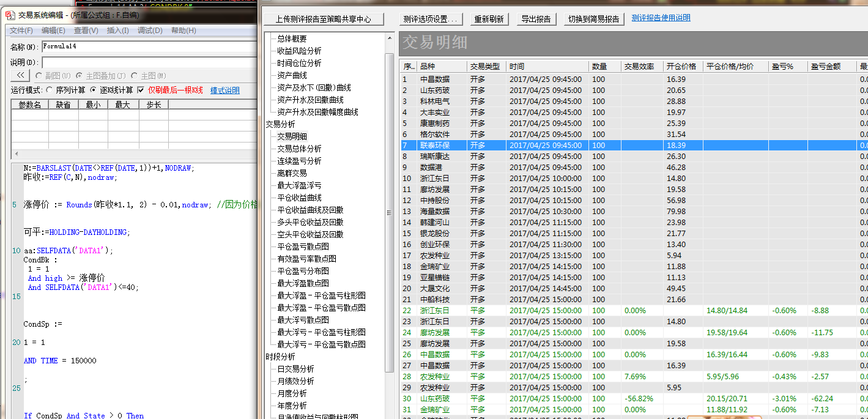Select the 格尔软件 trade row
This screenshot has width=868, height=419.
(634, 134)
